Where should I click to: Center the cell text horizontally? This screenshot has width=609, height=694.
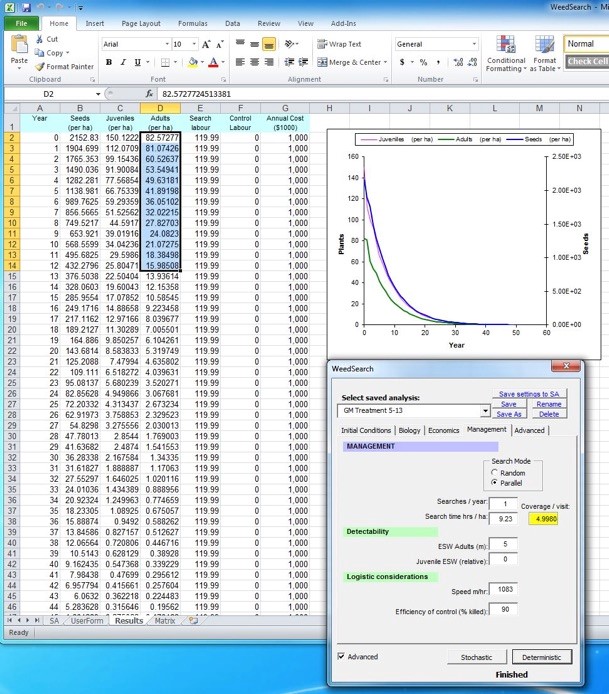254,62
